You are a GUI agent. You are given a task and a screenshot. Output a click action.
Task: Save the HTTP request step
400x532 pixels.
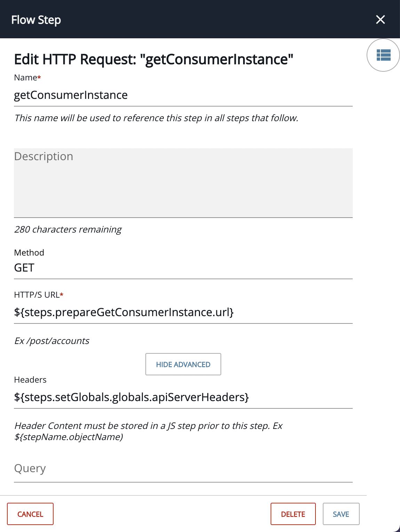pyautogui.click(x=341, y=514)
